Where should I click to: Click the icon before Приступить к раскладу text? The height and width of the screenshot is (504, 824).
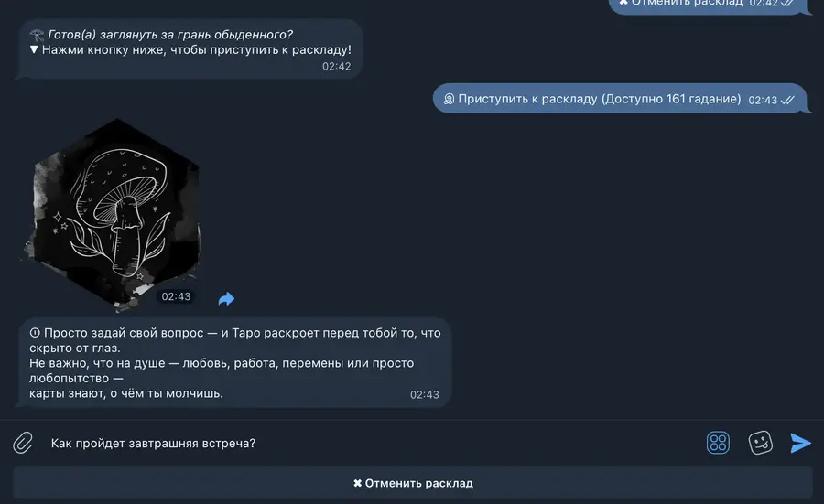coord(449,99)
